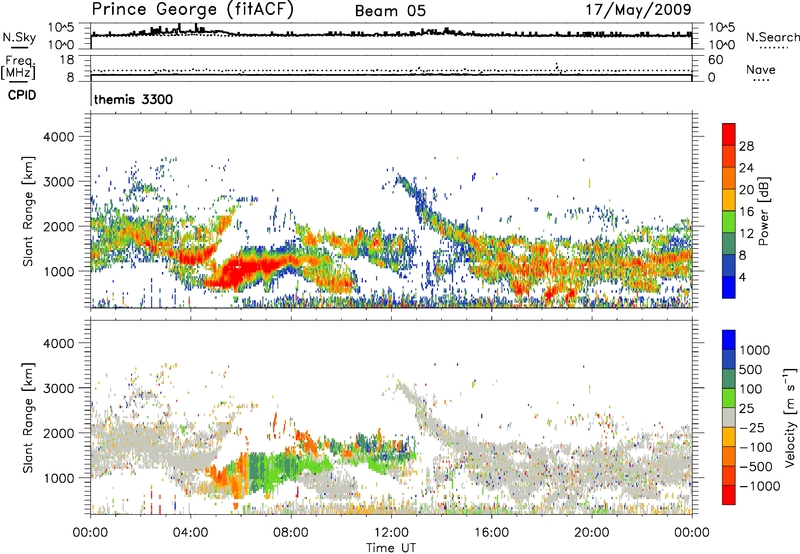Click the 'Freq. [MHz]' axis label
The height and width of the screenshot is (554, 800).
tap(19, 67)
